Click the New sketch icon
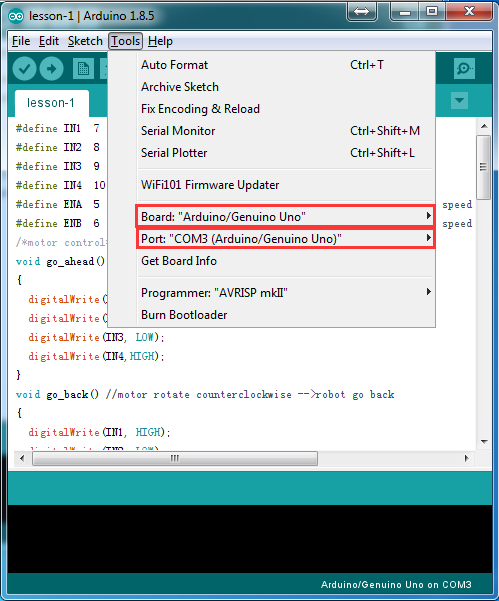The width and height of the screenshot is (499, 601). [x=83, y=69]
